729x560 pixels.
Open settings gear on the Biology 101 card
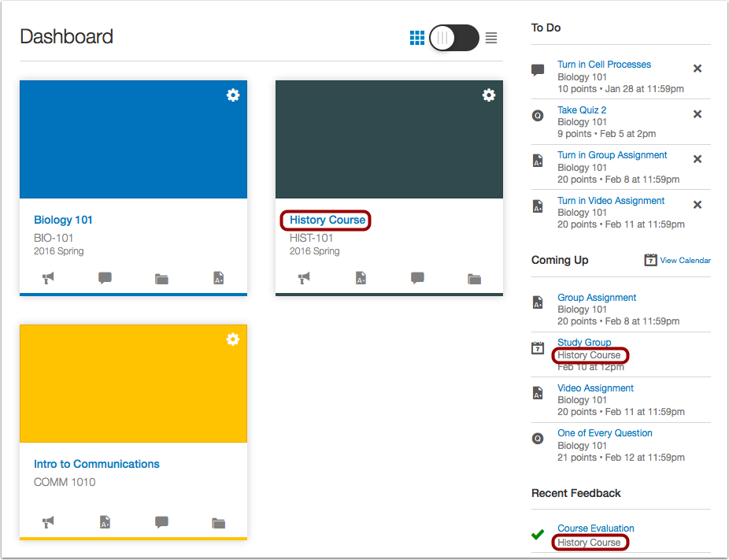tap(233, 95)
